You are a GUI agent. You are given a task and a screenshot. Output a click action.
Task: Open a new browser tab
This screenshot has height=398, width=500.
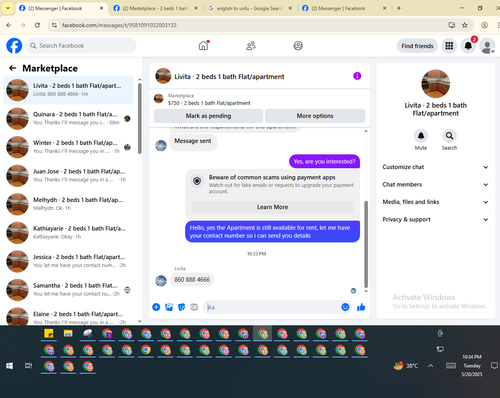coord(399,8)
